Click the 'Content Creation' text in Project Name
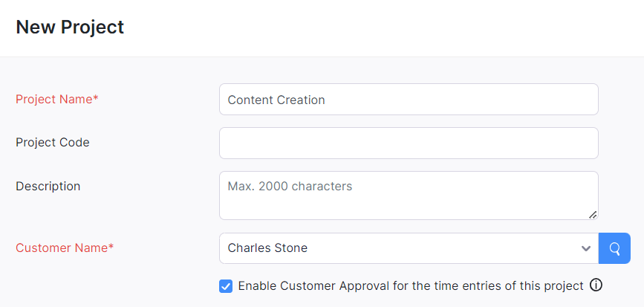The width and height of the screenshot is (644, 307). (x=276, y=100)
